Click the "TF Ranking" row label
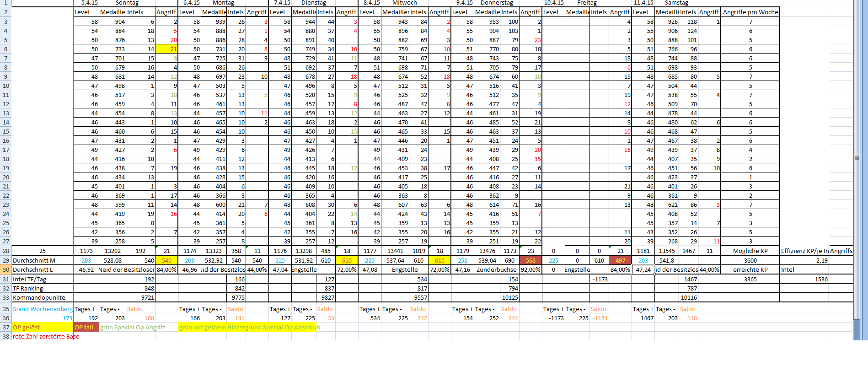This screenshot has height=366, width=868. point(42,288)
